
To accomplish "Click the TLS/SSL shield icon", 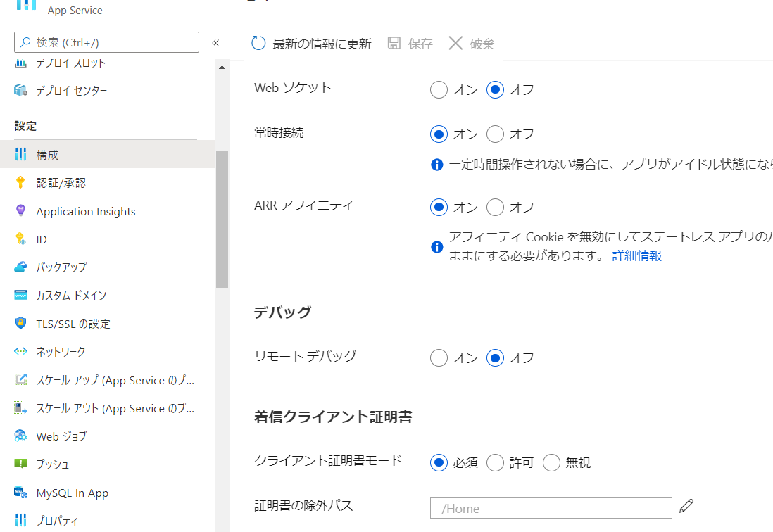I will pos(20,323).
